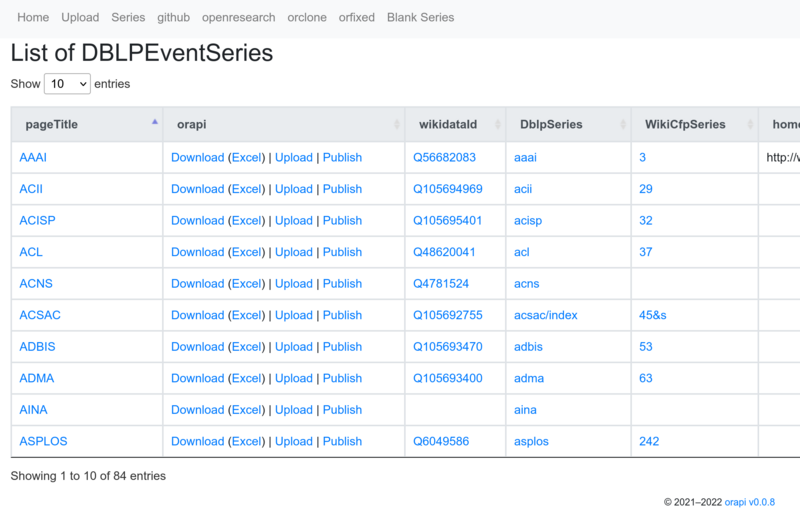Open Upload in navigation bar
Image resolution: width=800 pixels, height=522 pixels.
point(80,17)
